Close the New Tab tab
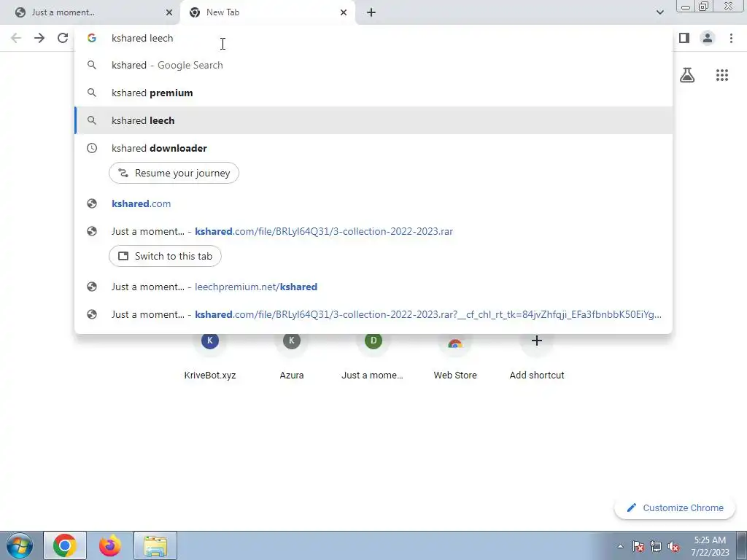 click(344, 12)
